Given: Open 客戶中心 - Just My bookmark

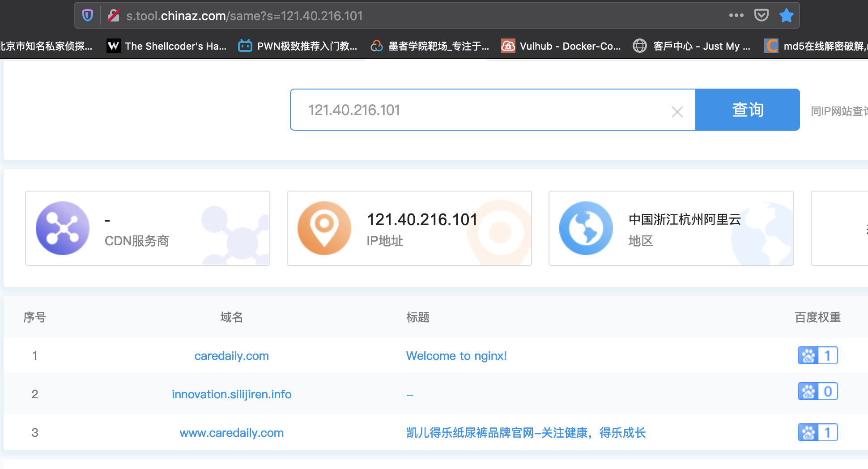Looking at the screenshot, I should click(x=692, y=46).
